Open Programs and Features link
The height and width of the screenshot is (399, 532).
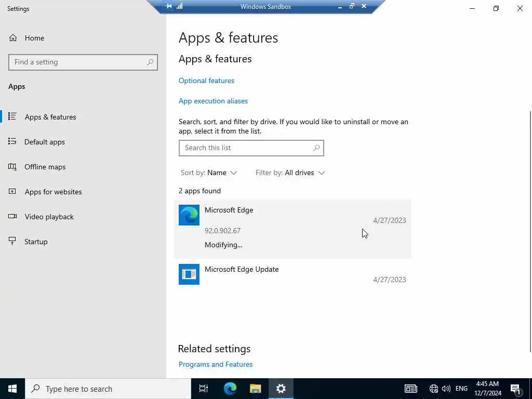pos(216,364)
